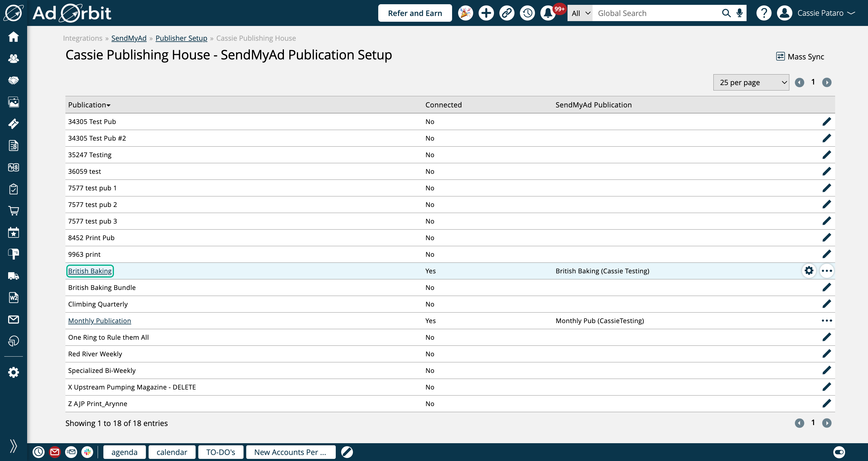Switch to the calendar tab in bottom bar
Viewport: 868px width, 461px height.
pos(171,452)
